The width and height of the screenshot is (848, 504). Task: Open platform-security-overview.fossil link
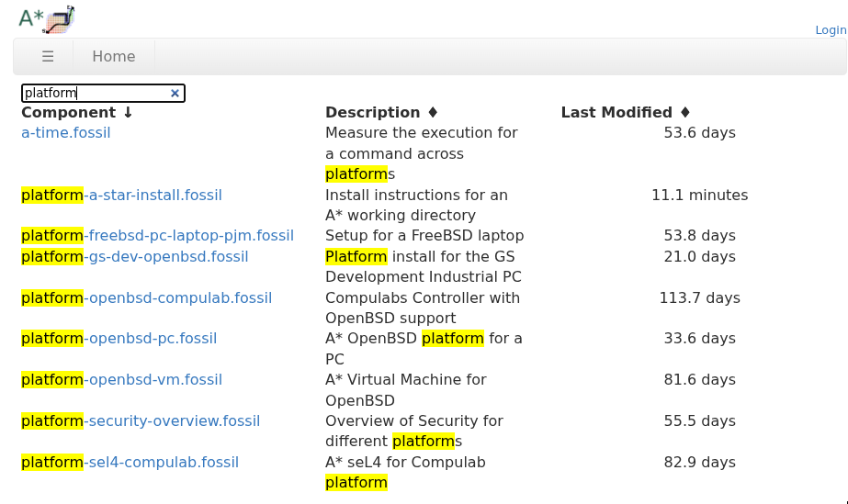(141, 421)
